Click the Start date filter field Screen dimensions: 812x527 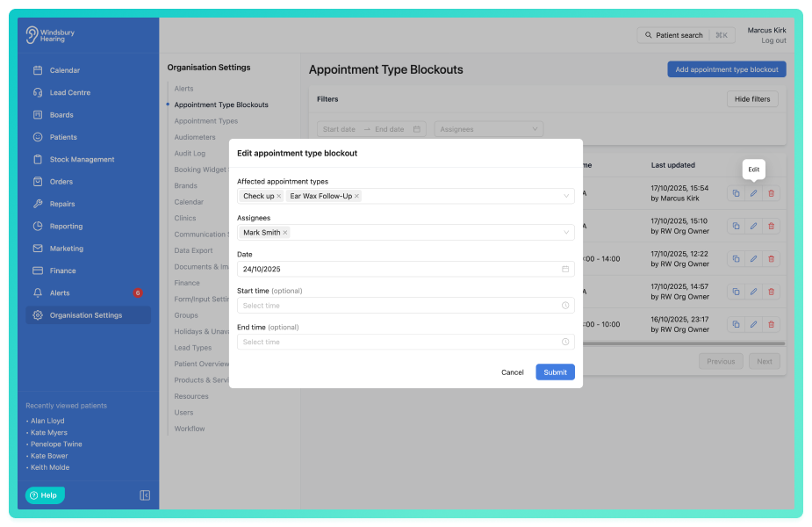pyautogui.click(x=339, y=129)
